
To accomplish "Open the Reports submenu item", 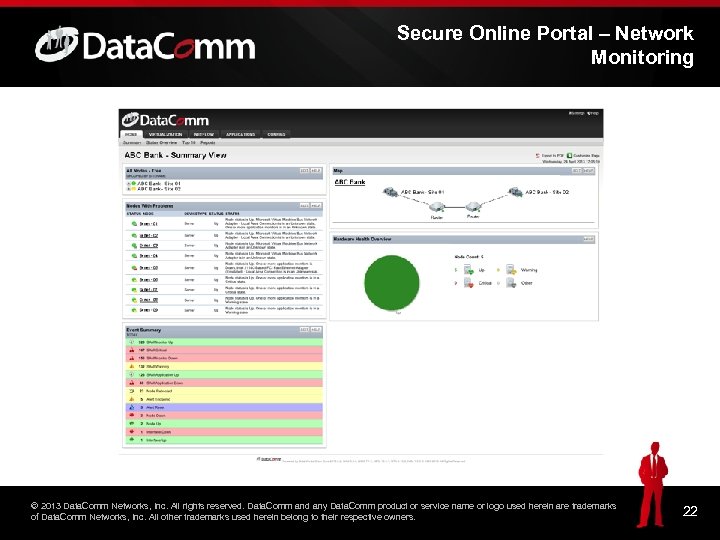I will (x=208, y=143).
